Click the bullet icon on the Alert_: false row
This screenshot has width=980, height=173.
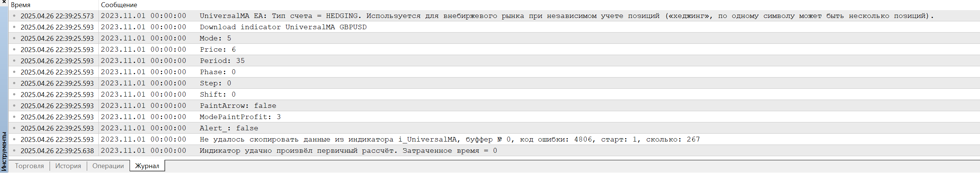14,128
